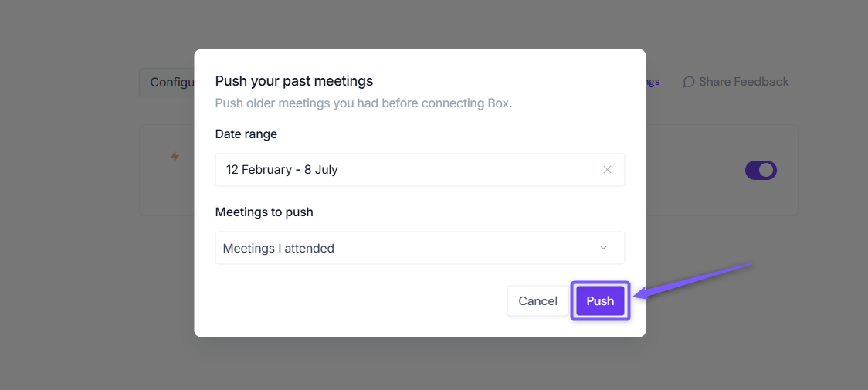Click the Share Feedback speech bubble icon

point(689,82)
